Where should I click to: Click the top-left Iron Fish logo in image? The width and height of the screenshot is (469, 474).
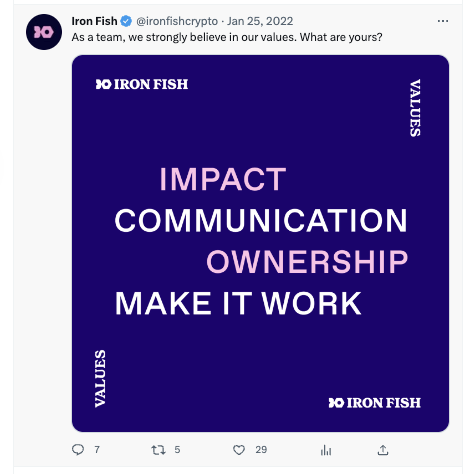tap(142, 84)
